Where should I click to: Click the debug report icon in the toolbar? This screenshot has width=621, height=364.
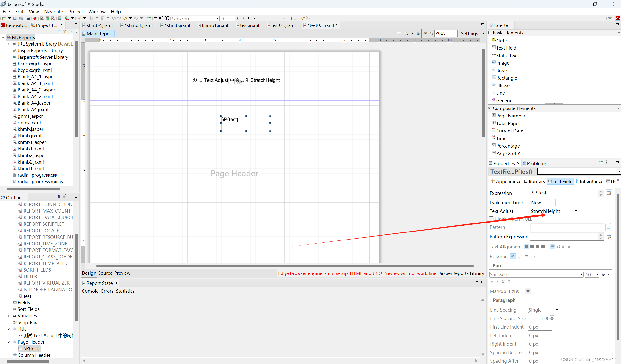click(35, 18)
